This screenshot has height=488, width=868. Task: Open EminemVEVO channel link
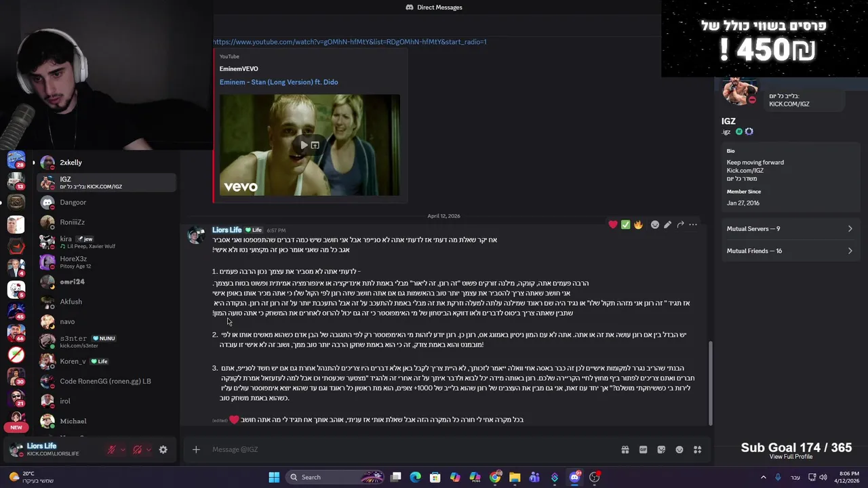tap(239, 68)
